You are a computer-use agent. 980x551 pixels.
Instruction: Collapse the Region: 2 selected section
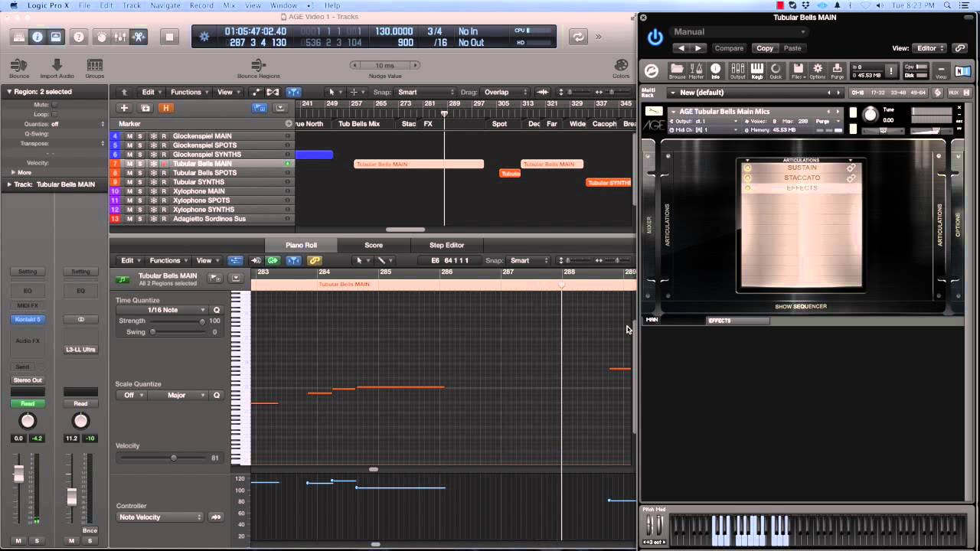point(9,92)
